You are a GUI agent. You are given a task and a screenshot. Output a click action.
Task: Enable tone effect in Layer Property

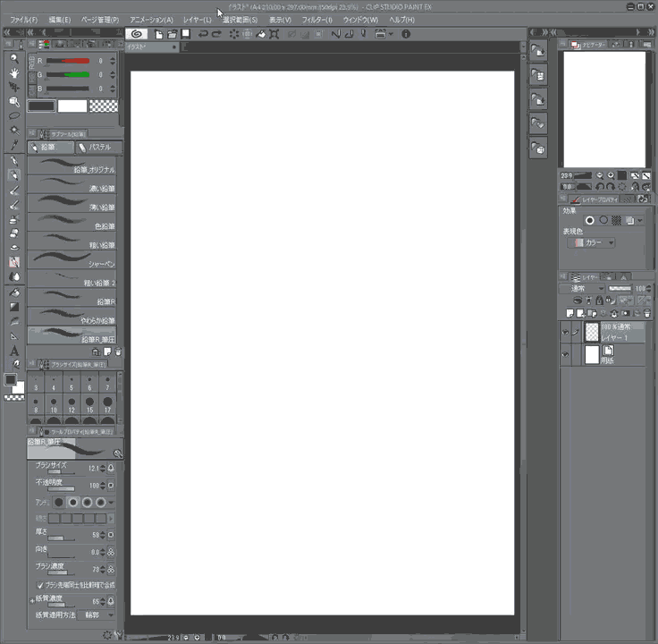click(616, 220)
